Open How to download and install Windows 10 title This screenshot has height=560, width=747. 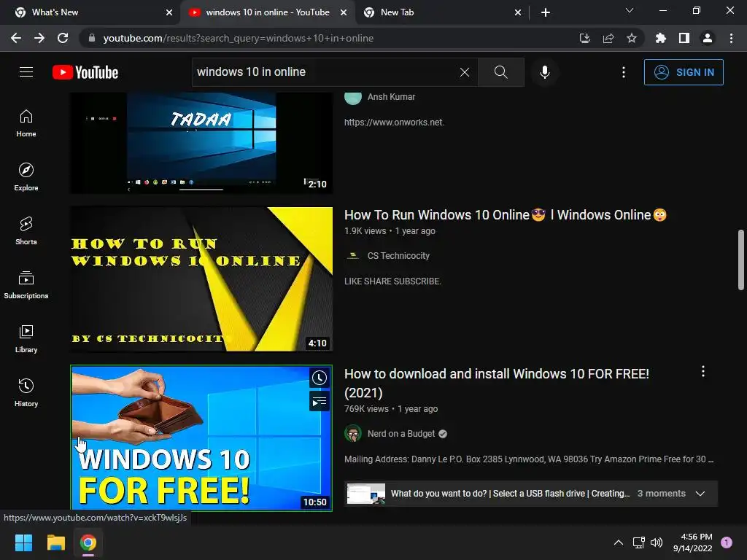[496, 384]
